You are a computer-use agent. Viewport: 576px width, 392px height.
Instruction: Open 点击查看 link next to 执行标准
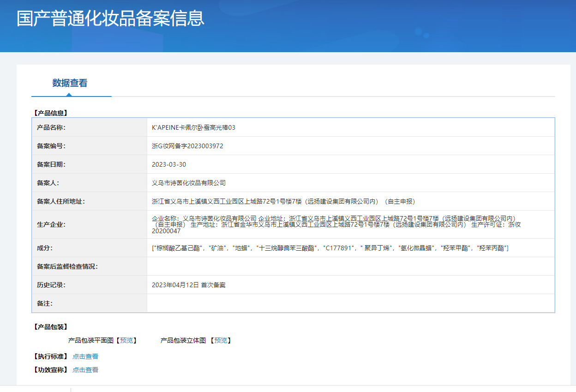click(85, 356)
